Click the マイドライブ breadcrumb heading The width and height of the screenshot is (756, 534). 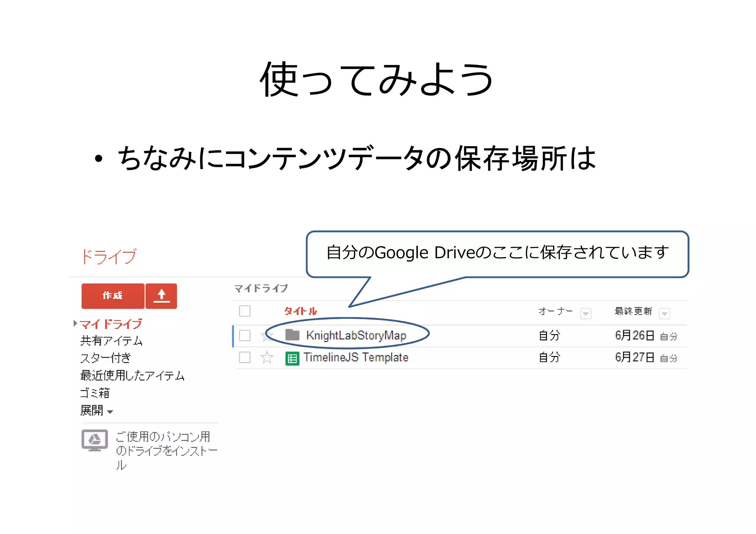pos(261,289)
